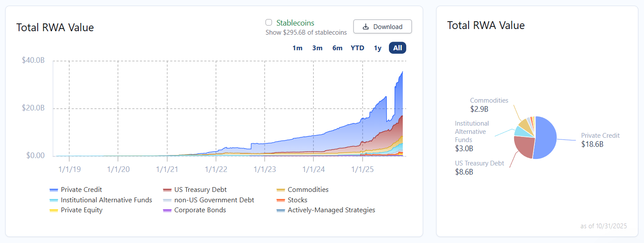Hide non-US Government Debt series
Screen dimensions: 644x243
(x=167, y=201)
